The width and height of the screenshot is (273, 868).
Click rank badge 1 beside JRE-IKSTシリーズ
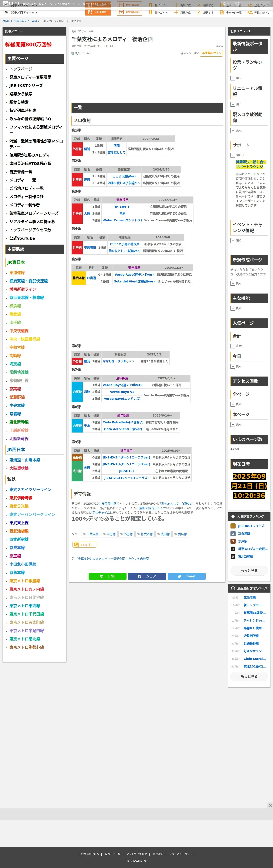pyautogui.click(x=233, y=526)
